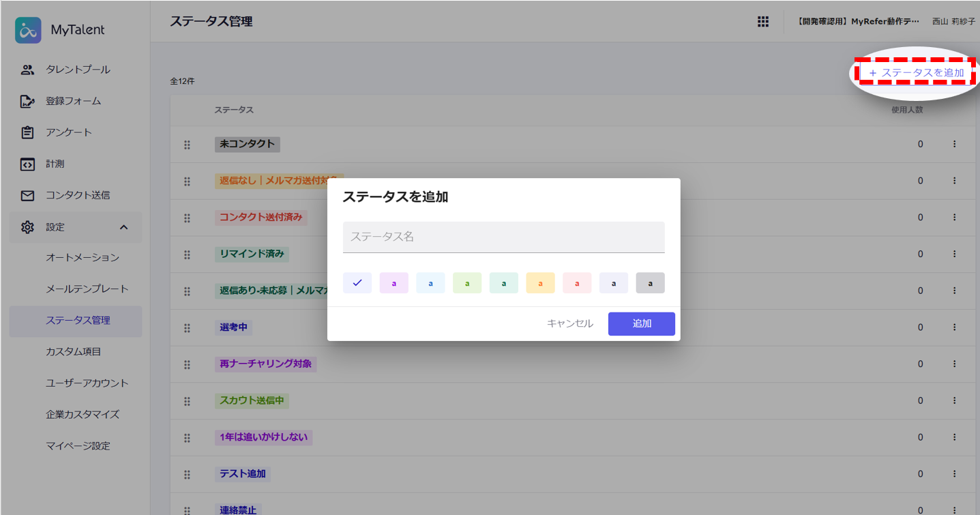Click the MyTalent logo icon
The image size is (980, 515).
(28, 30)
